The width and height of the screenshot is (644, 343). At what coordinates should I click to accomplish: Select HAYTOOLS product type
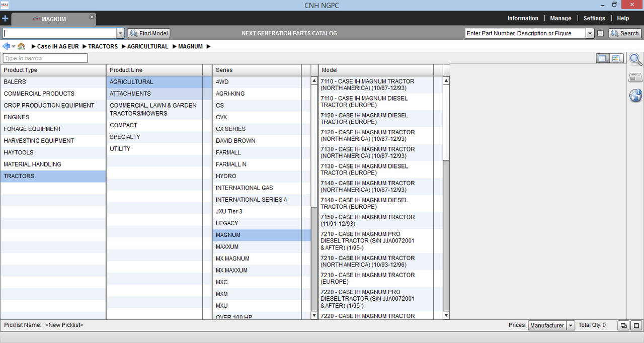(x=53, y=152)
